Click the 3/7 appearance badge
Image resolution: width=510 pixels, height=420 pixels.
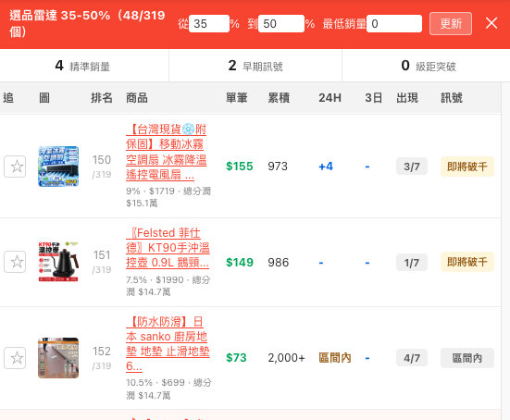coord(412,167)
